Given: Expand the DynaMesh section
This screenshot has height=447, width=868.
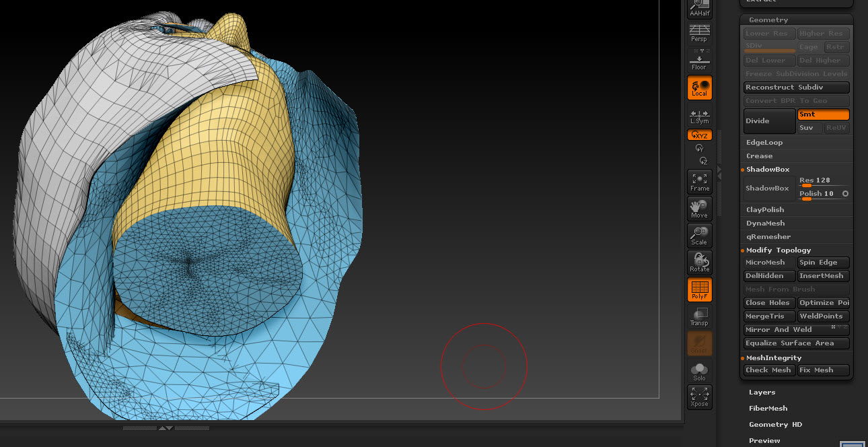Looking at the screenshot, I should 766,224.
